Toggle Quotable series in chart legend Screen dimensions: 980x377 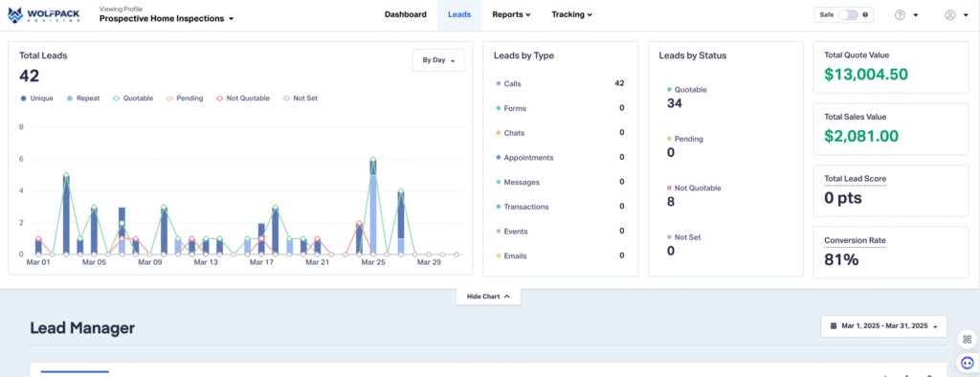point(132,99)
